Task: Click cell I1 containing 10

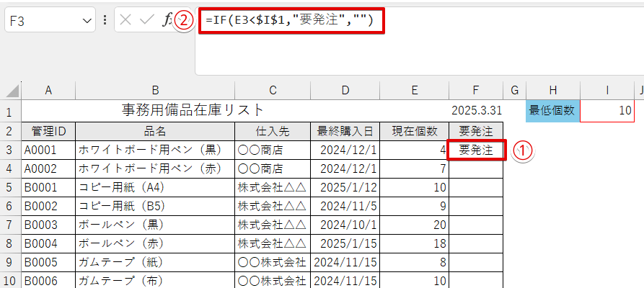Action: [607, 110]
